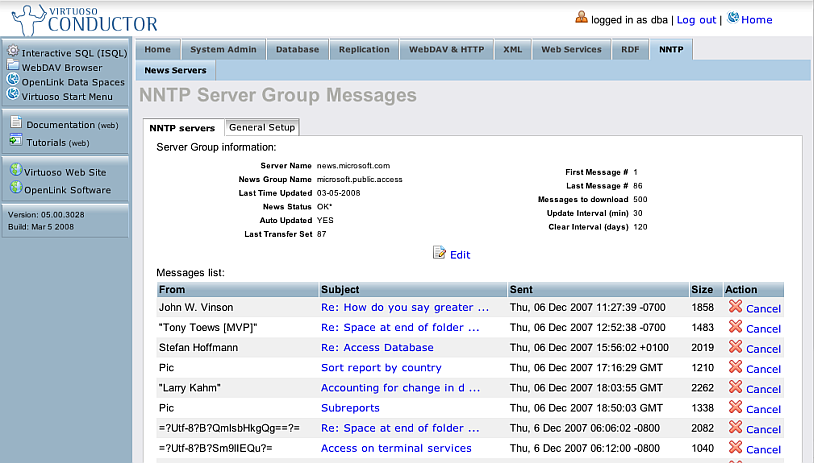Viewport: 814px width, 463px height.
Task: Click the Subject column header
Action: [x=341, y=289]
